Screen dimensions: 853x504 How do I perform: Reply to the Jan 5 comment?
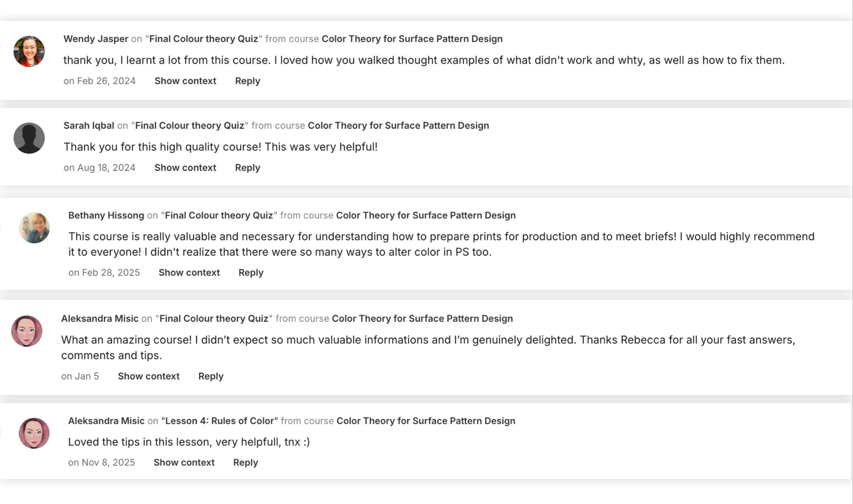(x=211, y=376)
